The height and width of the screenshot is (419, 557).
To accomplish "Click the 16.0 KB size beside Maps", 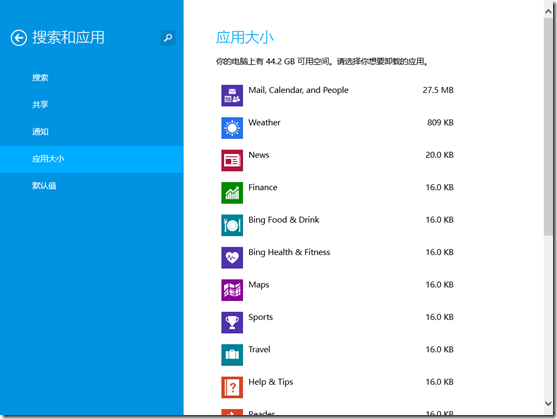I will click(x=440, y=285).
